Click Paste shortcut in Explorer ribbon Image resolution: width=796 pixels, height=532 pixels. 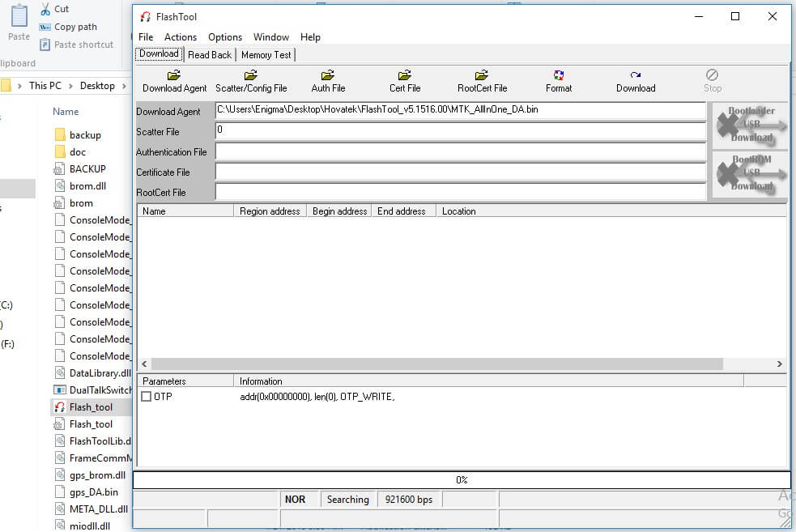pos(77,45)
